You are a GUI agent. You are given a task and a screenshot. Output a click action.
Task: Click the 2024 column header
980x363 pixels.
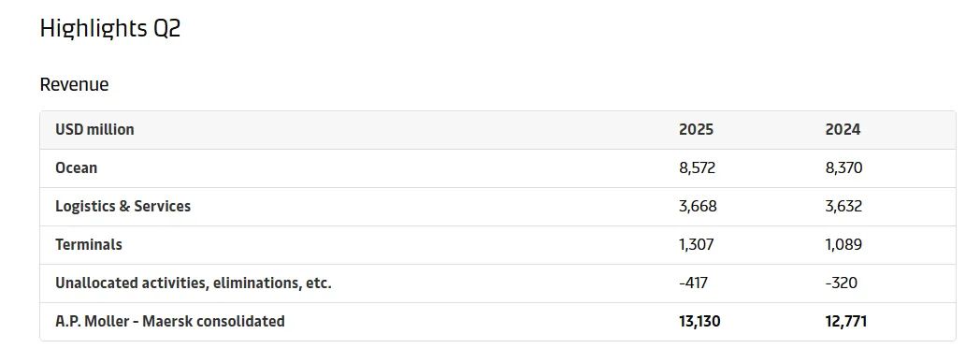(843, 129)
